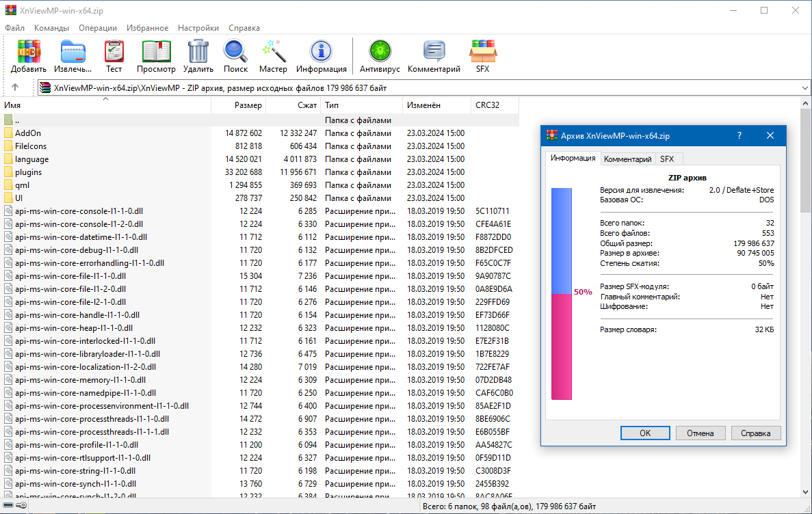This screenshot has height=514, width=812.
Task: Open the Избранное menu
Action: click(x=147, y=28)
